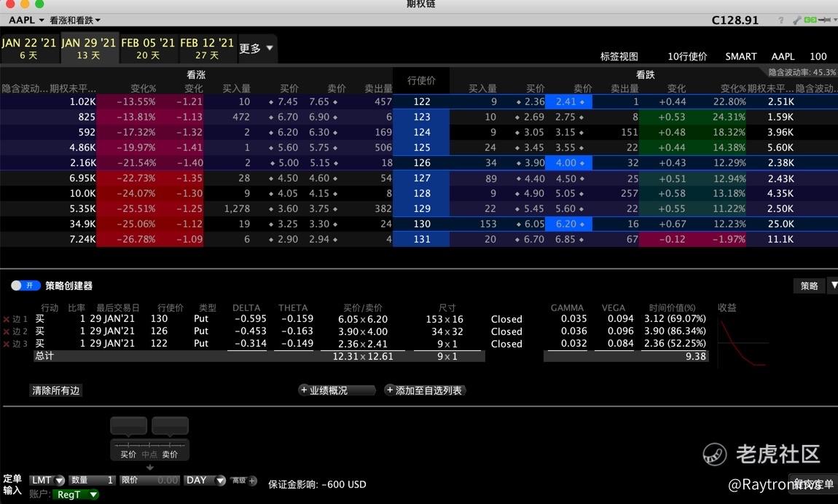Image resolution: width=838 pixels, height=504 pixels.
Task: Switch to the JAN 29 '21 expiry tab
Action: click(89, 49)
